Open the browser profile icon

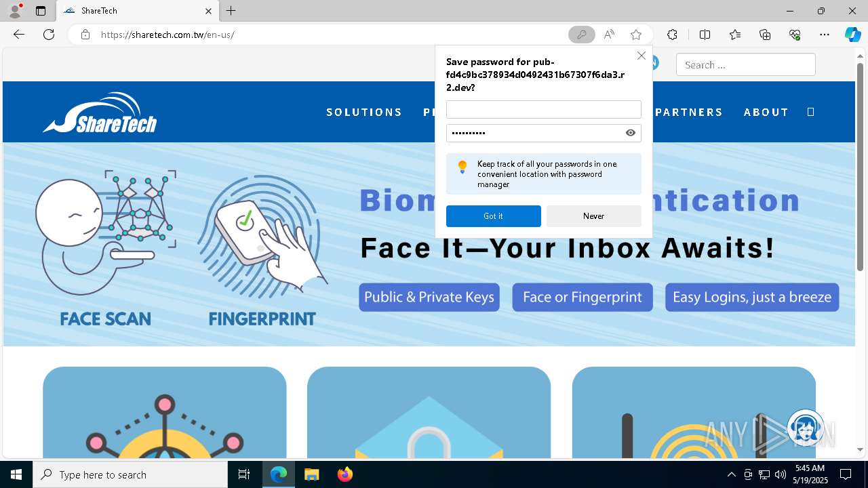tap(15, 11)
